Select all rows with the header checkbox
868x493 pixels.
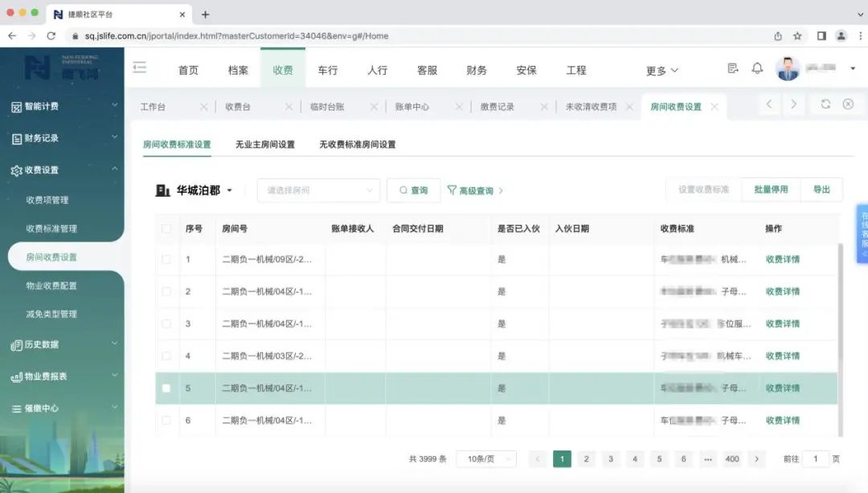(166, 228)
